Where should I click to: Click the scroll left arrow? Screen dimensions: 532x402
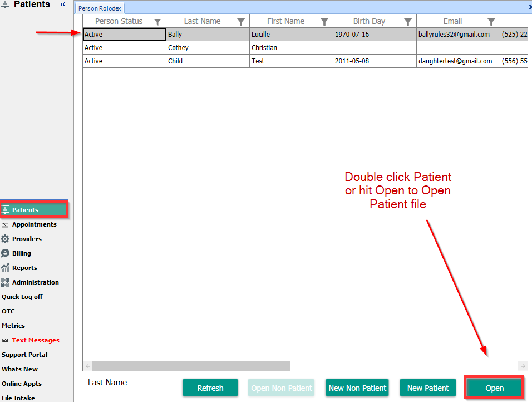[88, 366]
